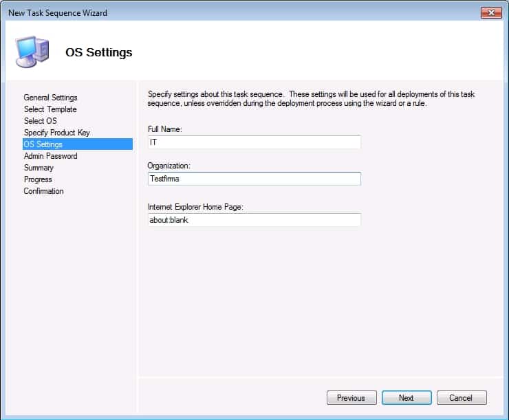This screenshot has width=509, height=420.
Task: Open the Specify Product Key step
Action: tap(57, 133)
